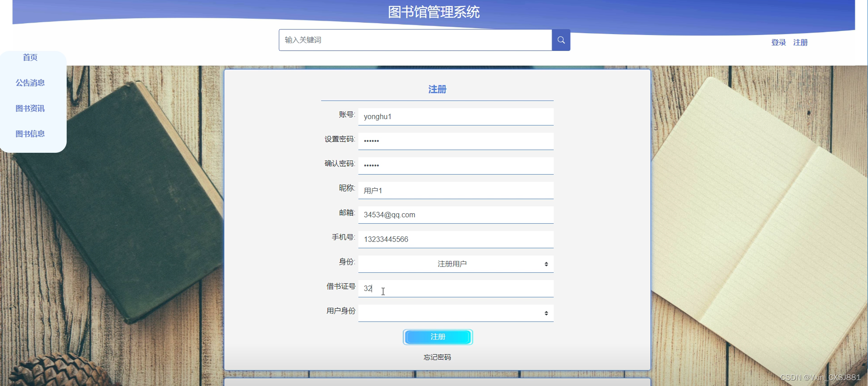This screenshot has height=386, width=868.
Task: Open 图书信息 in sidebar
Action: click(x=30, y=134)
